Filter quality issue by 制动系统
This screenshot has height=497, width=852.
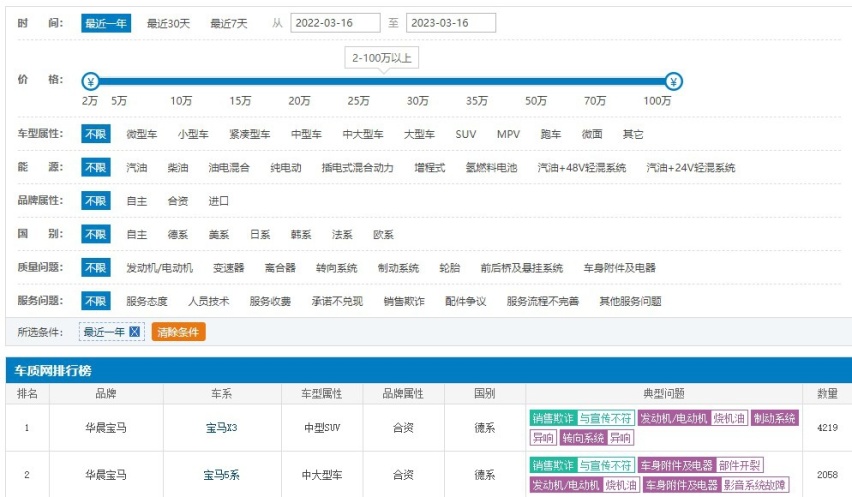pos(398,268)
